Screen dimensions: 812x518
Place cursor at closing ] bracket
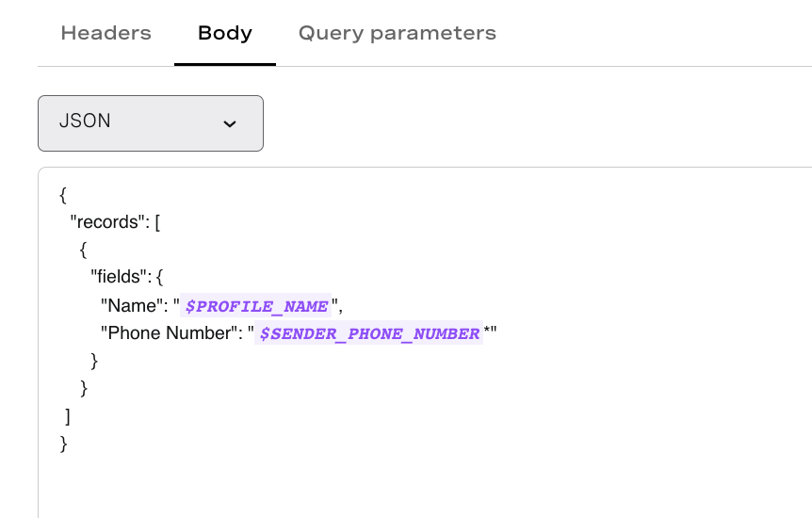pyautogui.click(x=67, y=416)
